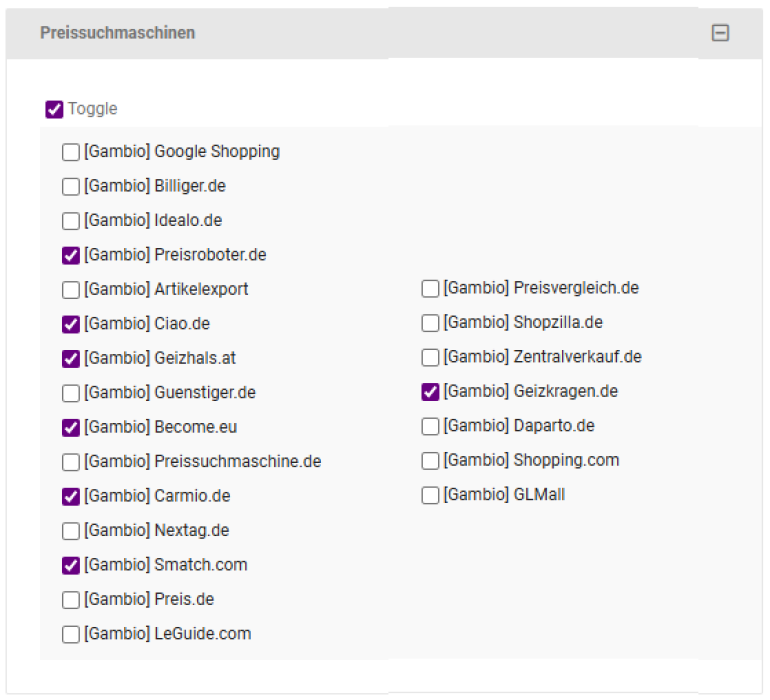770x700 pixels.
Task: Check Preissuchmaschine.de option
Action: click(71, 462)
